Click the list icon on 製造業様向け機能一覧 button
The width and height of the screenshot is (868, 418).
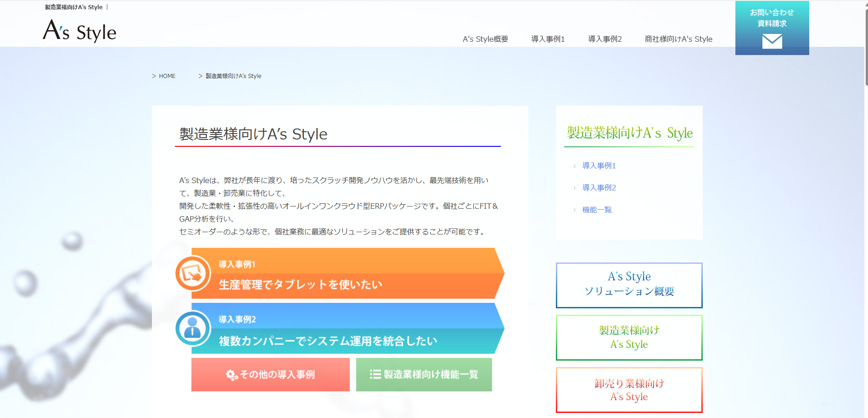[375, 374]
